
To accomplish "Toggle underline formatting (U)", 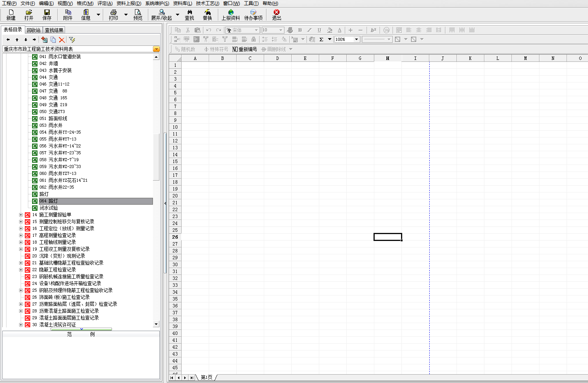I will [x=319, y=30].
